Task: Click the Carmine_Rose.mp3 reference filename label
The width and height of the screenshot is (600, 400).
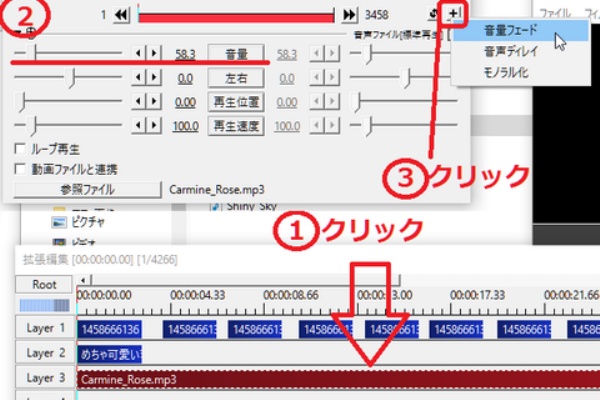Action: pos(217,190)
